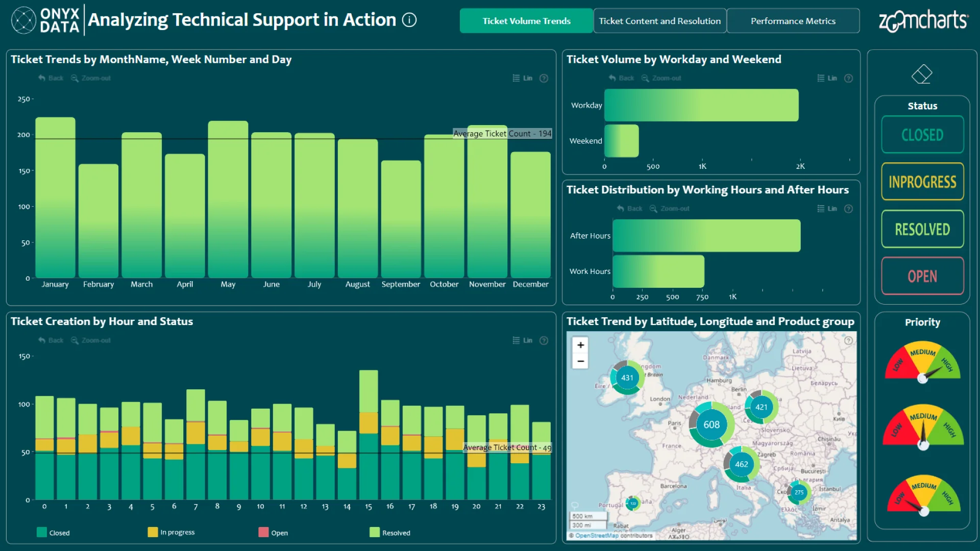
Task: Zoom in on the map with plus button
Action: (x=580, y=345)
